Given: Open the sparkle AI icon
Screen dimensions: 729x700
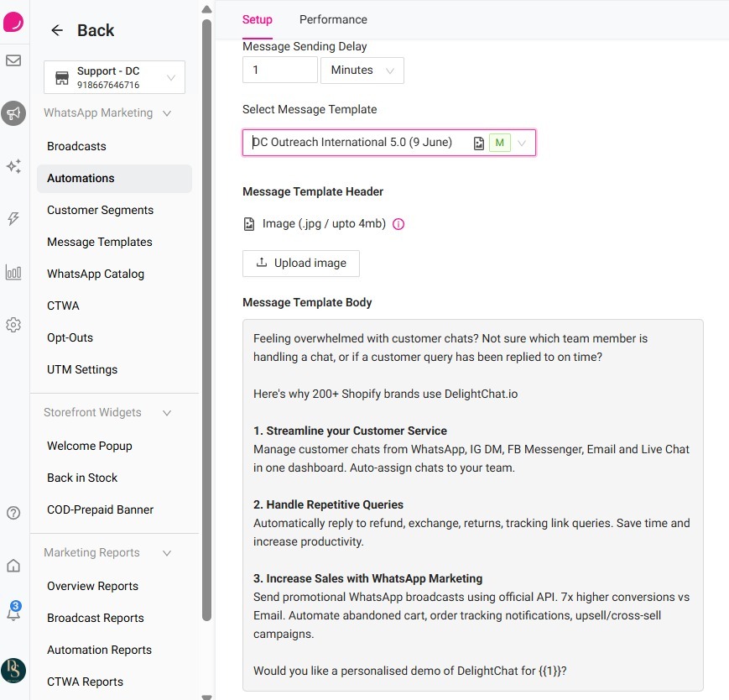Looking at the screenshot, I should pos(13,166).
